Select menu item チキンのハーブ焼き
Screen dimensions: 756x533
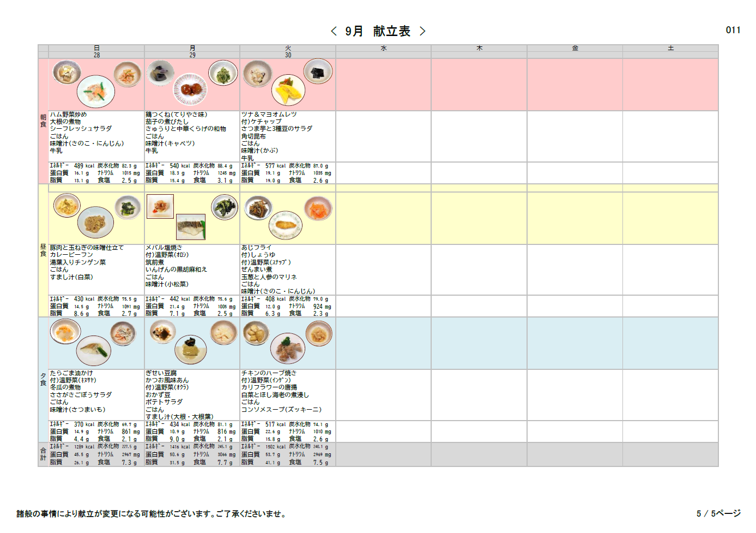tap(269, 373)
